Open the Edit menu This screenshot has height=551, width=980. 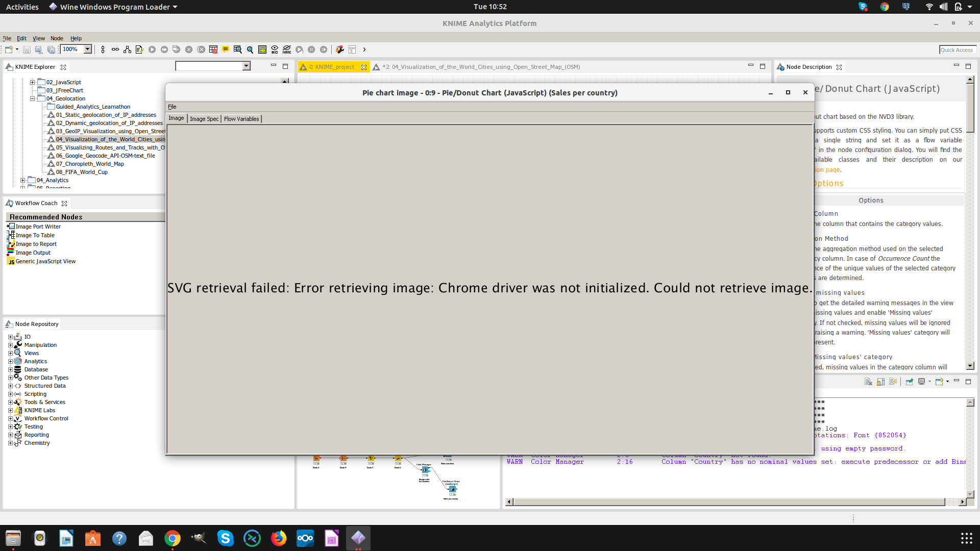21,38
